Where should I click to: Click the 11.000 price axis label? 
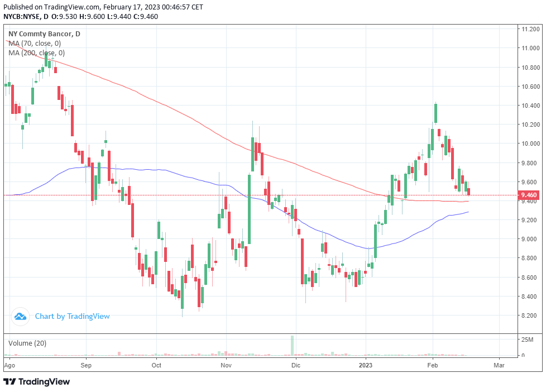pos(530,48)
